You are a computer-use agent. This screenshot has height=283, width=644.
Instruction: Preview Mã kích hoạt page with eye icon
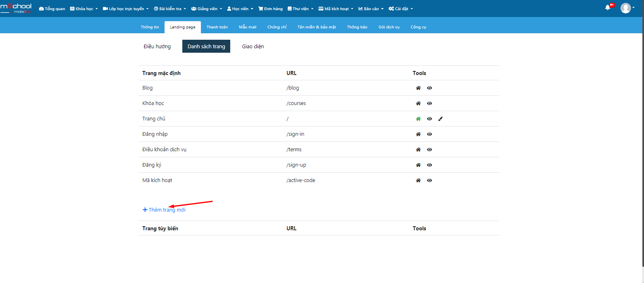[430, 180]
